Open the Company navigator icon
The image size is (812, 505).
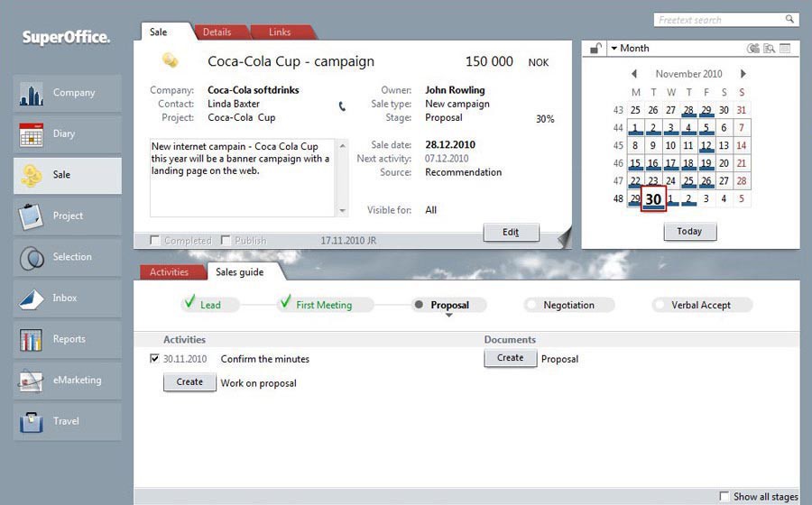31,94
